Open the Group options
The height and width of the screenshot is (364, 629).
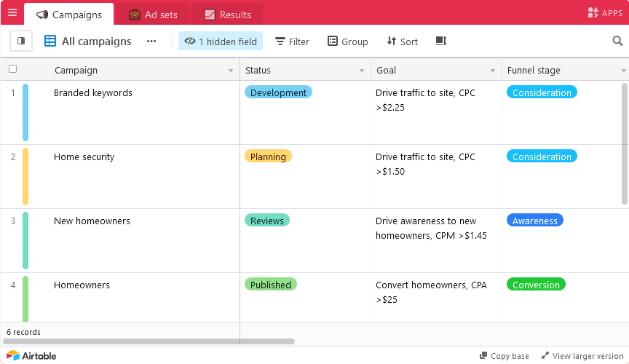(x=348, y=41)
